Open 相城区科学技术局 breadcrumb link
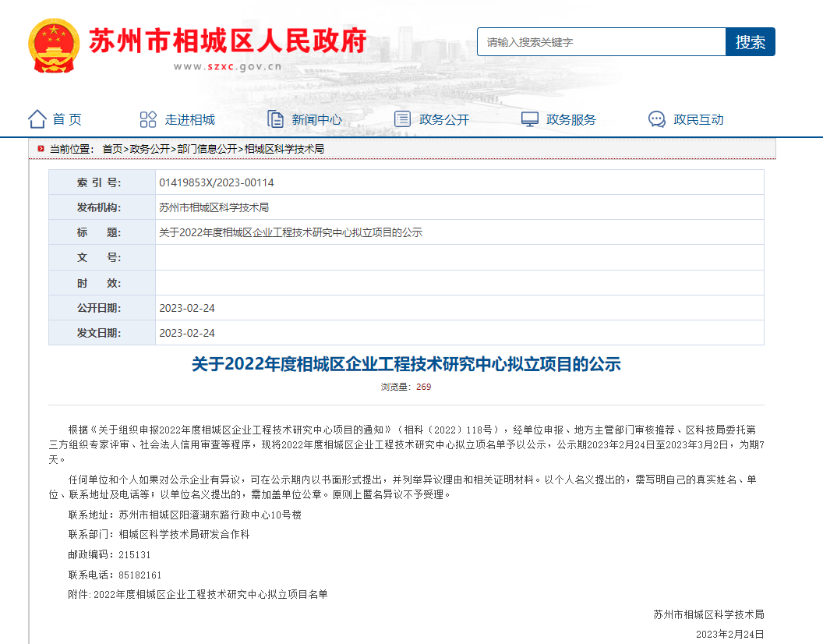 [x=284, y=149]
